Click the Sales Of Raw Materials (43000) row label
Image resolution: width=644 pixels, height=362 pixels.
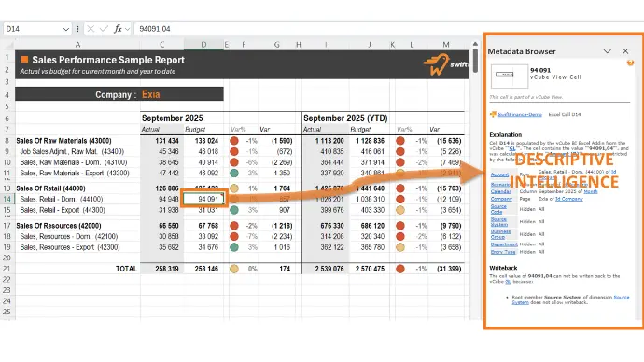[x=63, y=141]
